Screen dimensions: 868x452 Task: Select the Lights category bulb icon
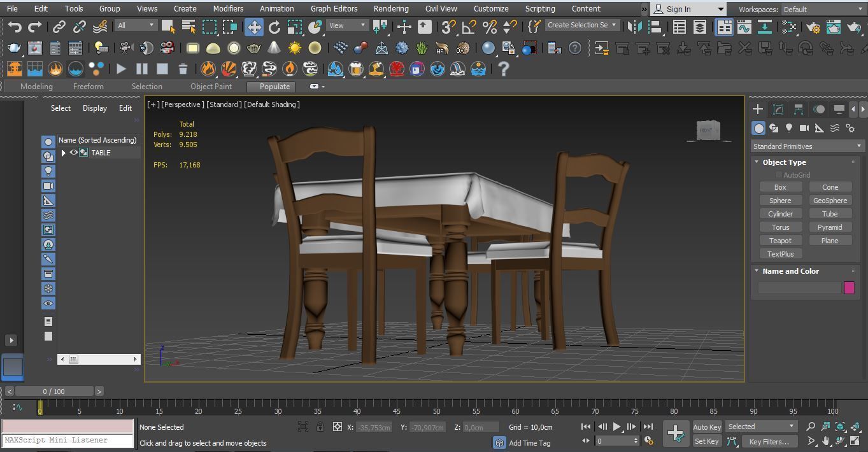[x=789, y=129]
